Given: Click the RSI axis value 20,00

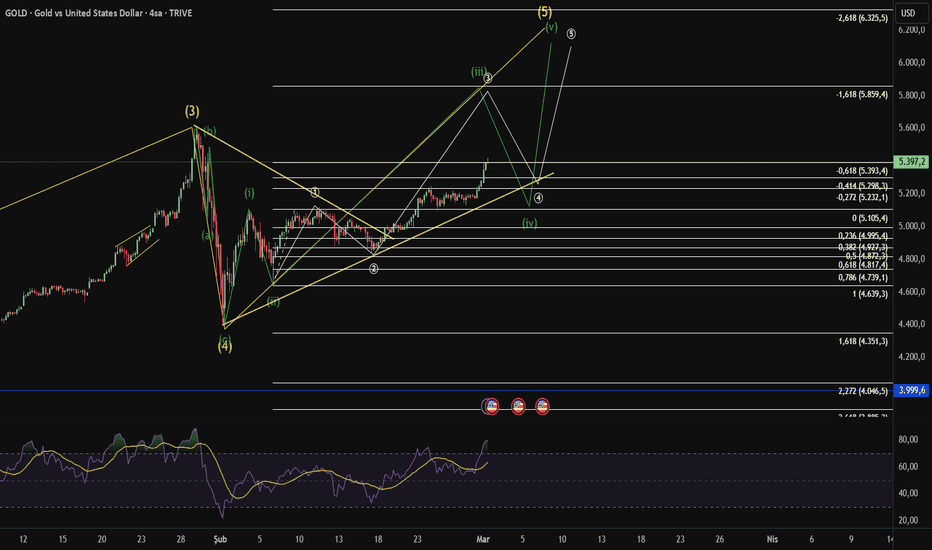Looking at the screenshot, I should [x=908, y=520].
